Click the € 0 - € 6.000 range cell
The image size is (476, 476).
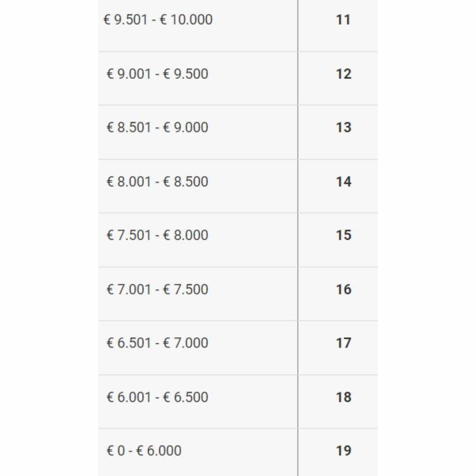[144, 450]
